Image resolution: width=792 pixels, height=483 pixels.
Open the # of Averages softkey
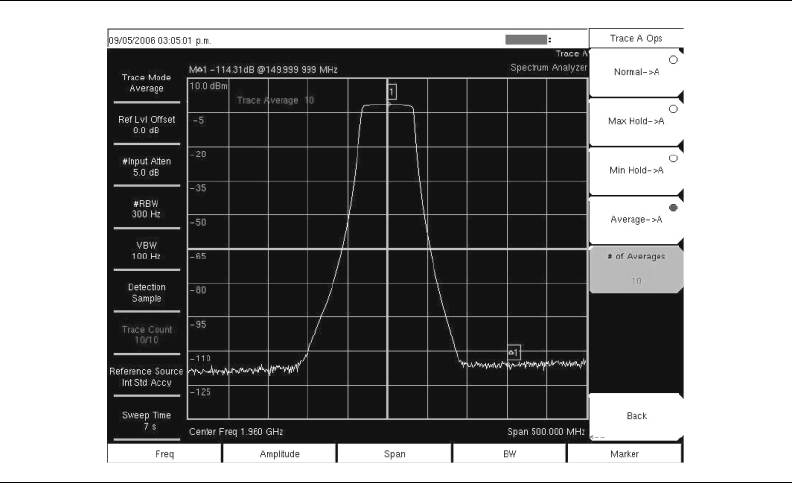coord(636,269)
